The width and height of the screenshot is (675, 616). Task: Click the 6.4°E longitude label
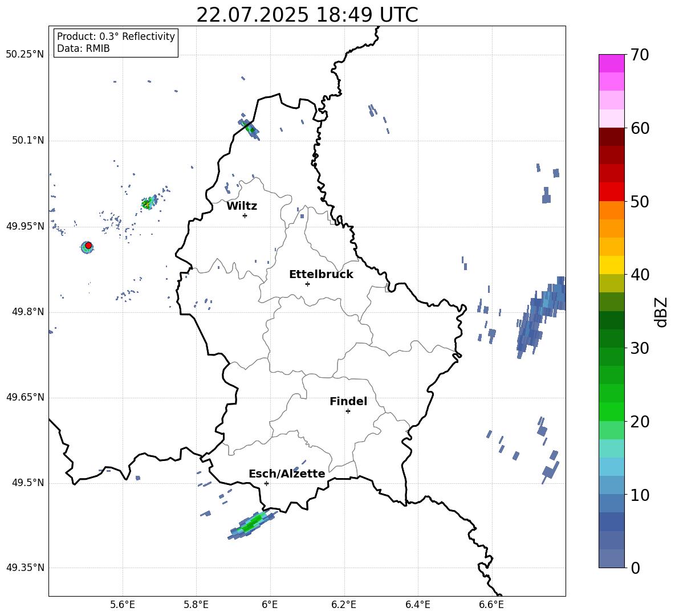point(418,605)
